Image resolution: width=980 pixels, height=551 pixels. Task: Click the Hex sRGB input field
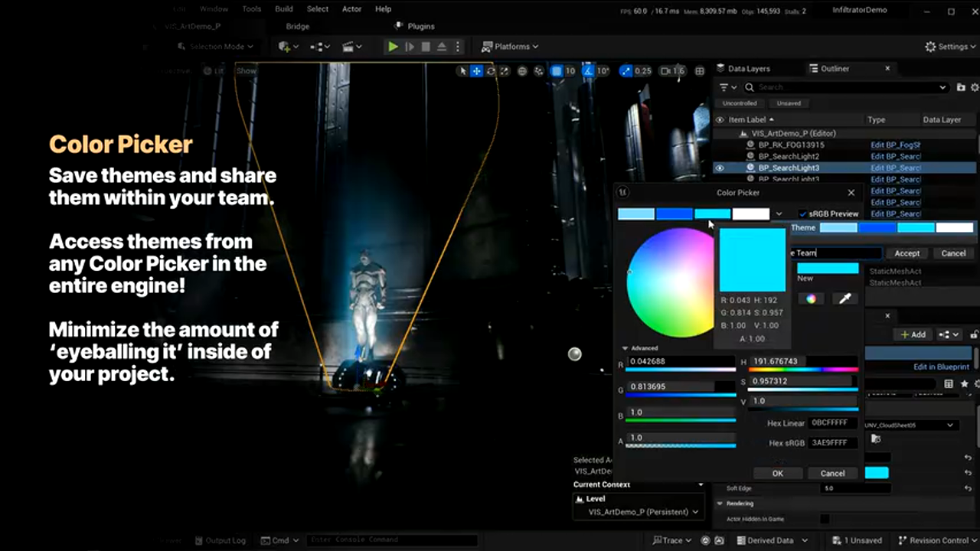tap(832, 443)
